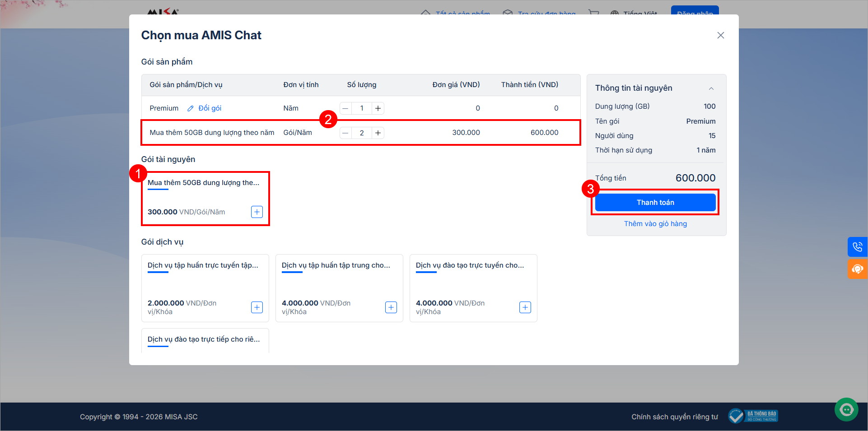The image size is (868, 431).
Task: Add Dịch vụ đào tạo trực tuyến service
Action: pos(525,307)
